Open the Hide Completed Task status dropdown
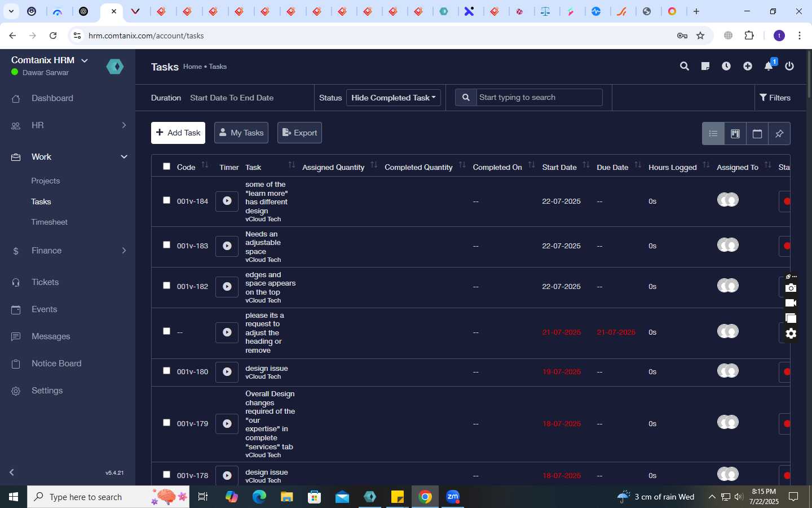The image size is (812, 508). click(394, 98)
